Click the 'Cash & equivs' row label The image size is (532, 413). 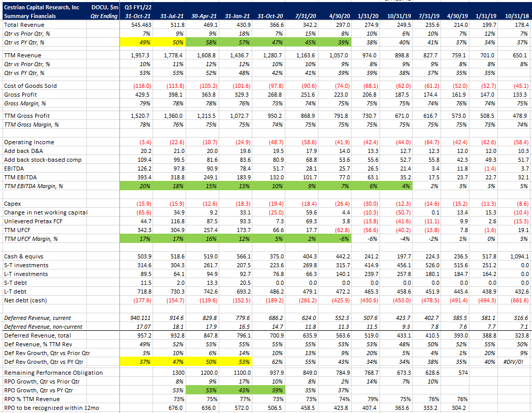coord(24,257)
